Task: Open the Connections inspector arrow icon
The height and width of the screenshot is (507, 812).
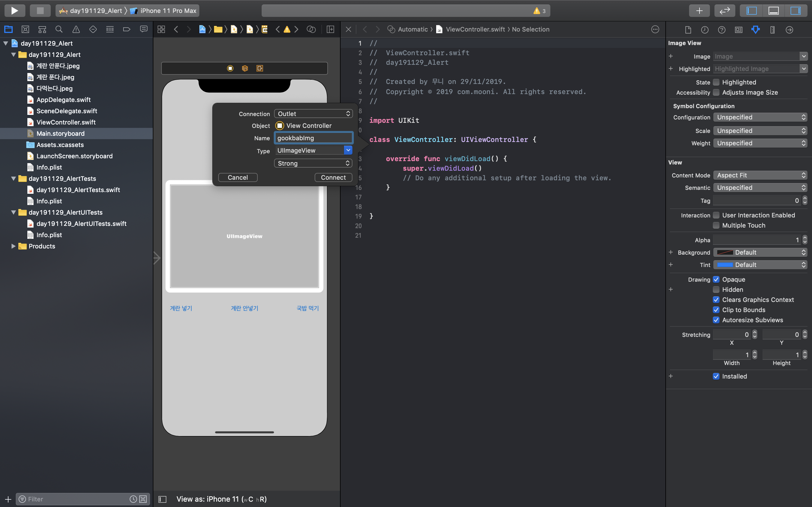Action: [x=789, y=30]
